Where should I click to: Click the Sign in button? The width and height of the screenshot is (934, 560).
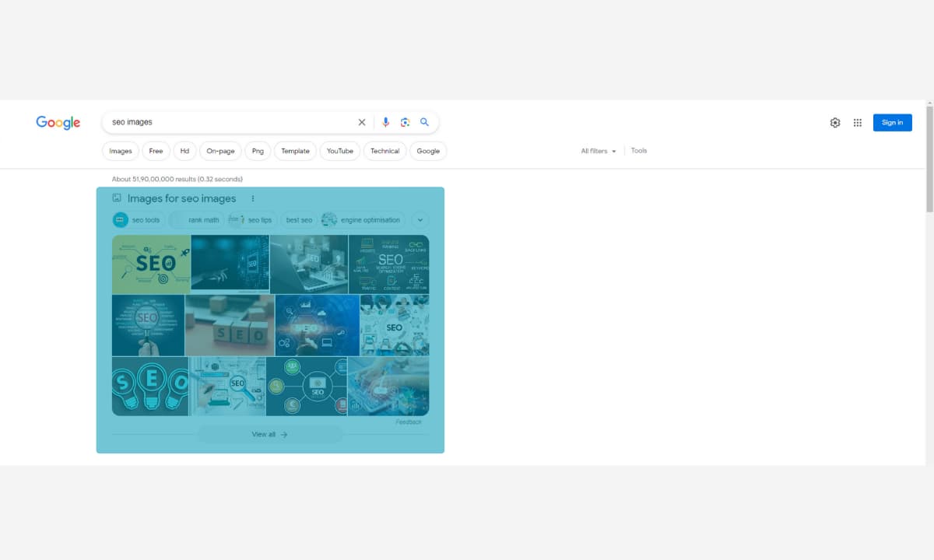pos(893,122)
